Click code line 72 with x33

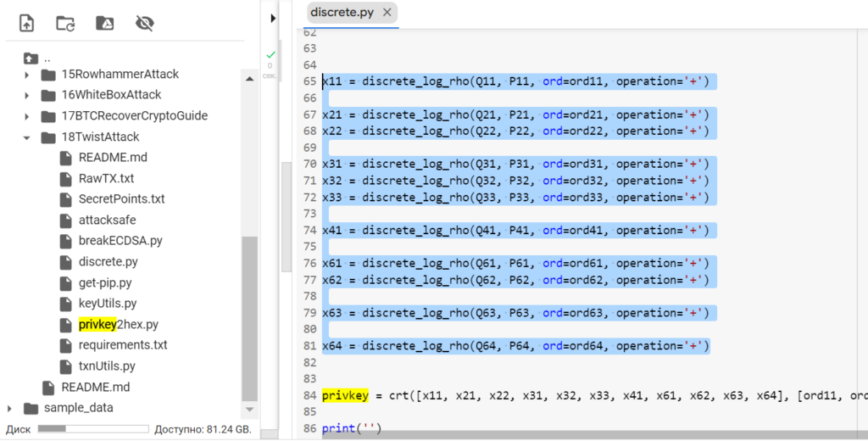coord(515,198)
